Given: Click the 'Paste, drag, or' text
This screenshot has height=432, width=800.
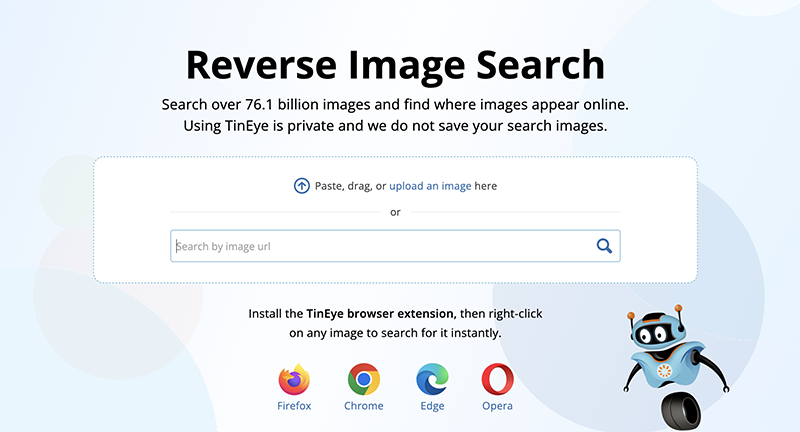Looking at the screenshot, I should (351, 186).
